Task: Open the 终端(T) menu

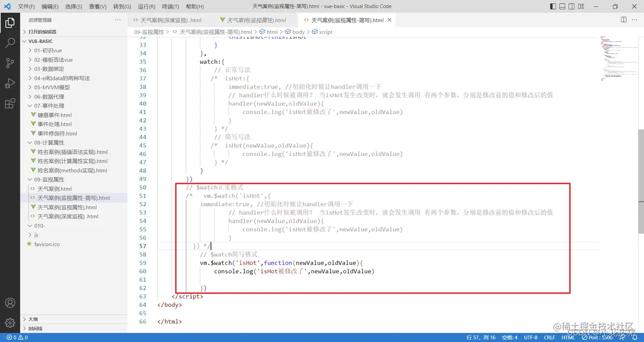Action: (171, 7)
